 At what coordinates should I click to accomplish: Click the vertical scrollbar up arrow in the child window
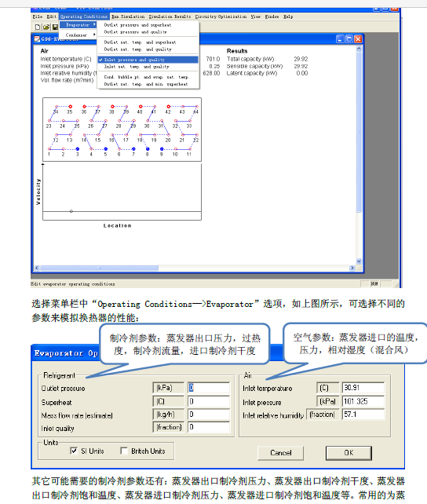coord(359,49)
